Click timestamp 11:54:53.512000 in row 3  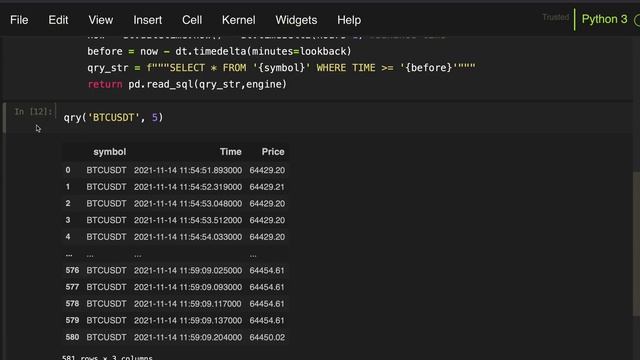188,220
